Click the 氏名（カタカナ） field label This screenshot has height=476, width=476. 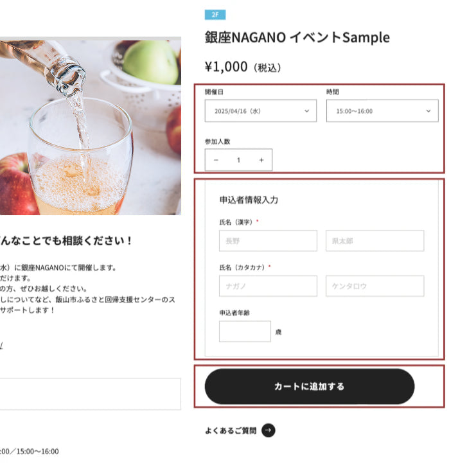point(242,267)
